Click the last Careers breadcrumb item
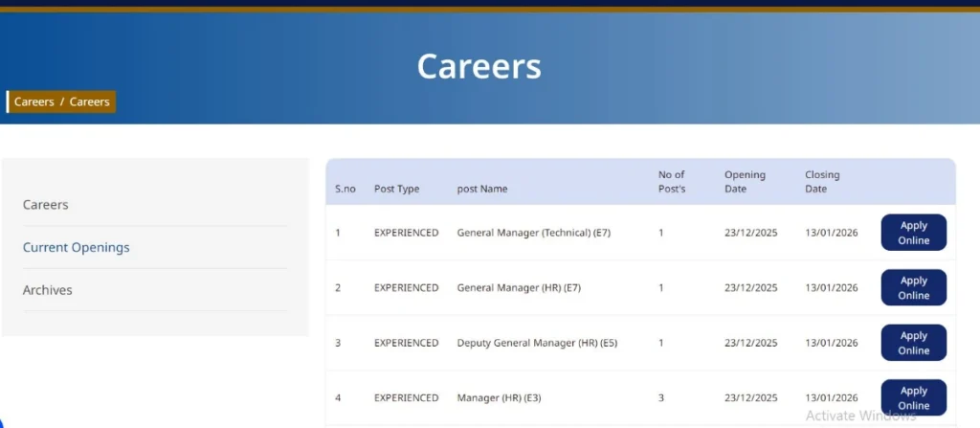This screenshot has width=980, height=428. tap(90, 101)
